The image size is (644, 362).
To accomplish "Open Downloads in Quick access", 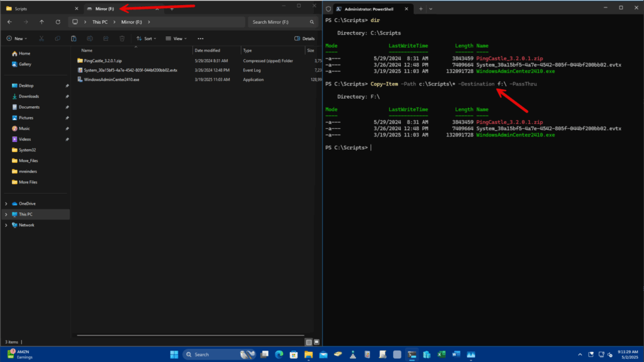I will (29, 96).
